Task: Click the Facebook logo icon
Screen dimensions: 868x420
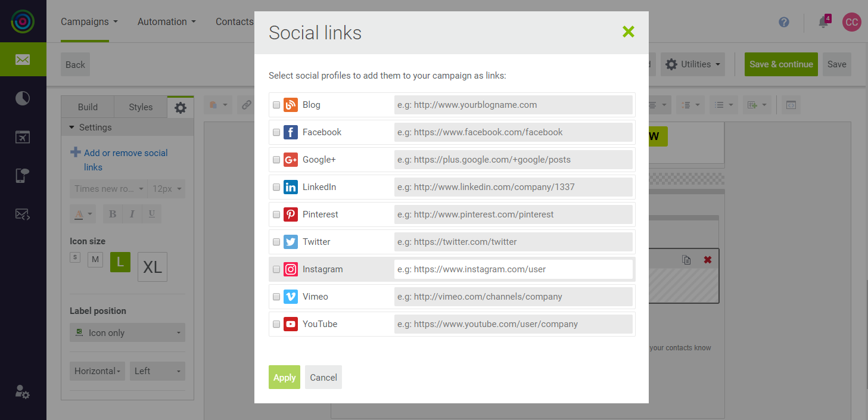Action: [291, 132]
